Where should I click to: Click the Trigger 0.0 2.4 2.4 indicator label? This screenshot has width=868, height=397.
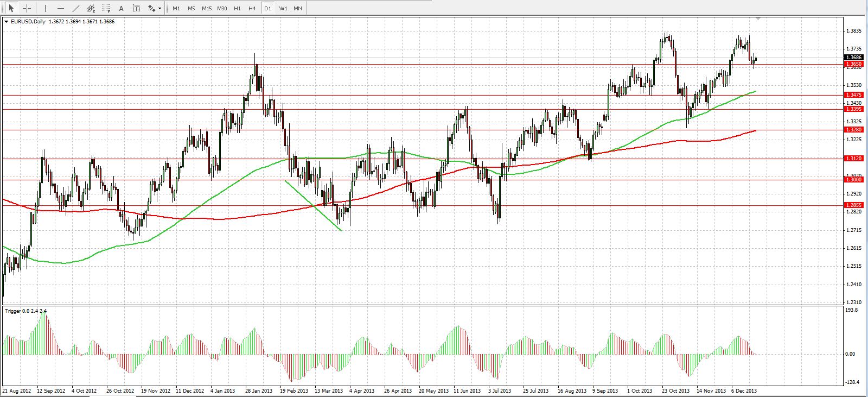click(26, 311)
